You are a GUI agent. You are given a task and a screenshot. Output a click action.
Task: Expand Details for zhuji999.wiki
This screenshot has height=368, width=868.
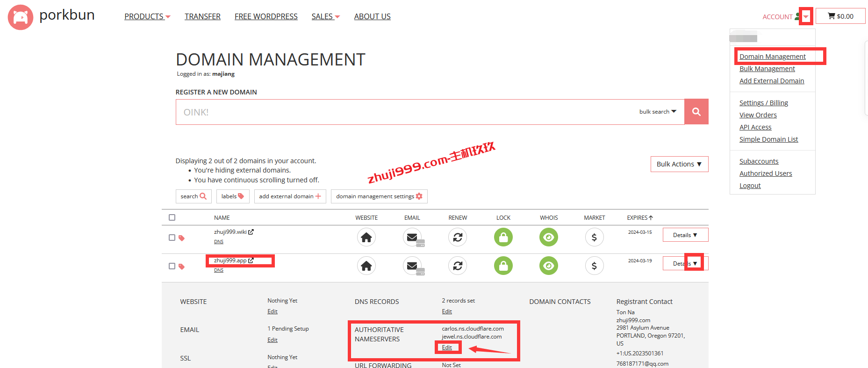pos(685,235)
